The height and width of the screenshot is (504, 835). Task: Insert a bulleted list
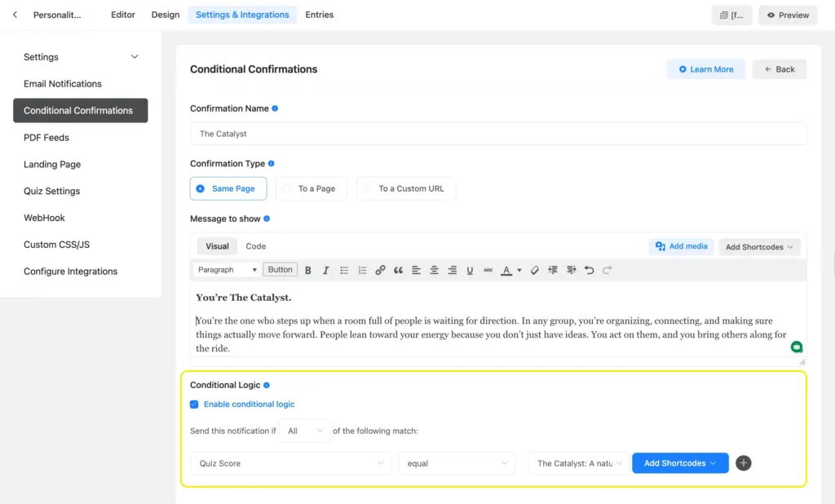[x=344, y=270]
